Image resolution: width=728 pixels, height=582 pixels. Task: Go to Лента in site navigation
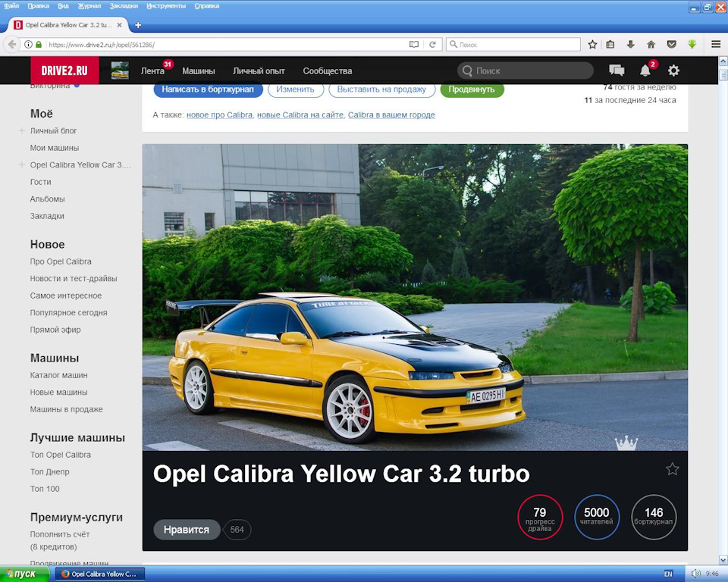pyautogui.click(x=152, y=71)
